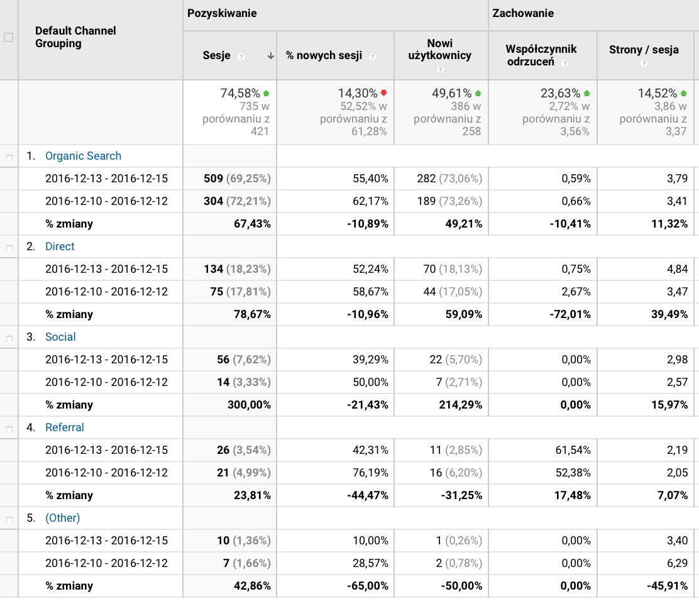Tick the select-all checkbox in header
Viewport: 699px width, 616px height.
pos(8,37)
